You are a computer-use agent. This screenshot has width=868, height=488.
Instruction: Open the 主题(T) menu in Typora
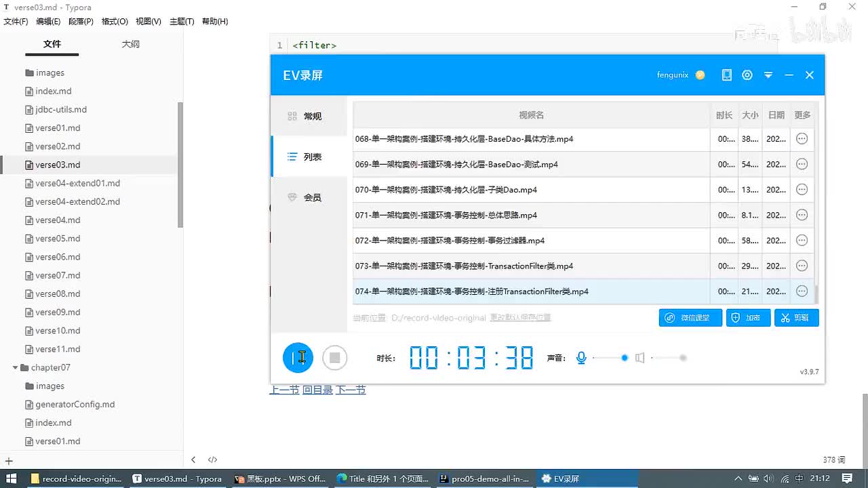[x=182, y=22]
